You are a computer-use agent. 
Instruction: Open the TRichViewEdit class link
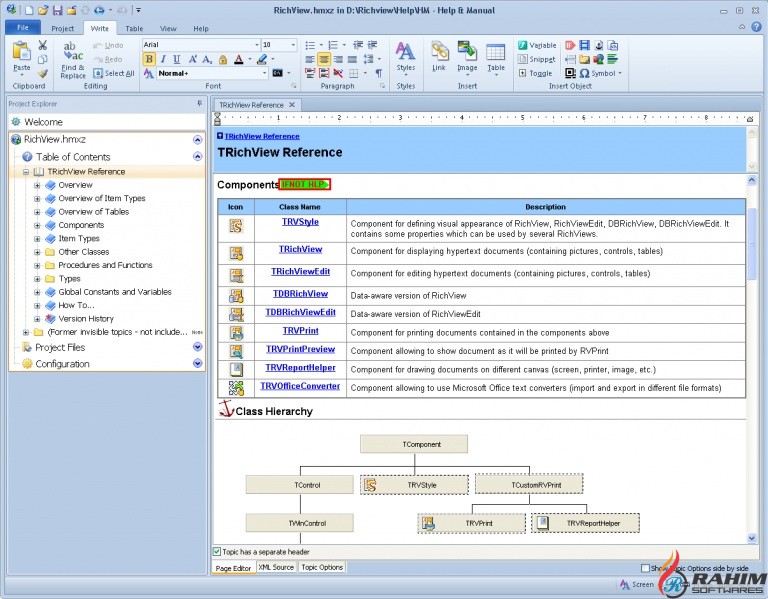click(x=300, y=271)
